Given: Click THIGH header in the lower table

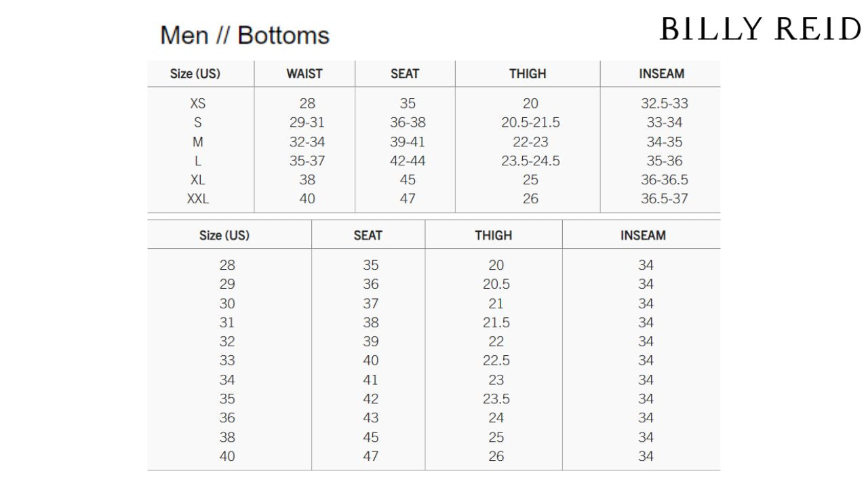Looking at the screenshot, I should [x=494, y=235].
